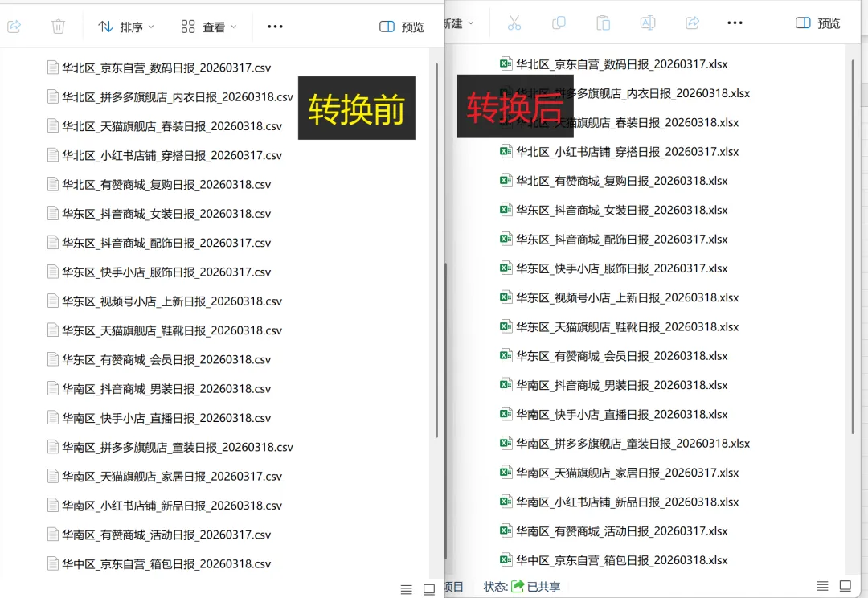Select 华南区_拼多多旗舰店_童装日报_20260318.xlsx

point(625,444)
